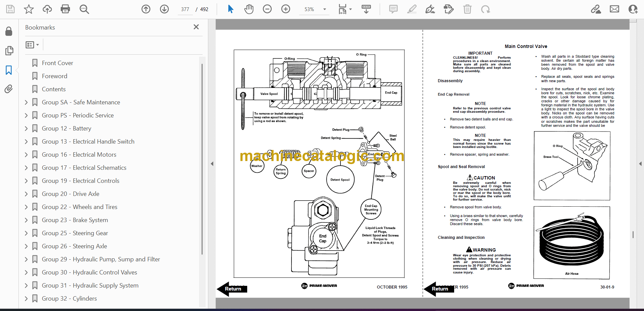Click the delete trash icon
Screen dimensions: 644x311
point(467,9)
